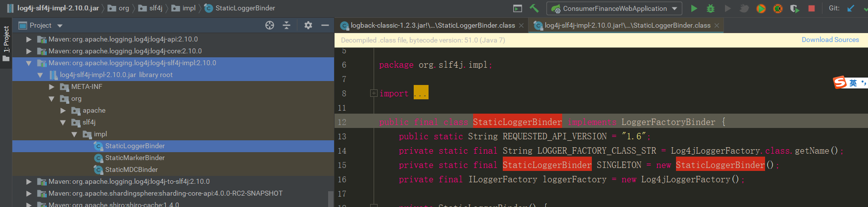Select the apache folder in tree
Image resolution: width=868 pixels, height=207 pixels.
(173, 110)
